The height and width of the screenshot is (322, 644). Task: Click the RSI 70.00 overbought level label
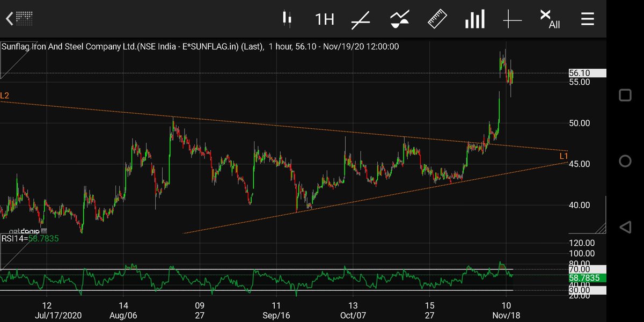coord(587,269)
